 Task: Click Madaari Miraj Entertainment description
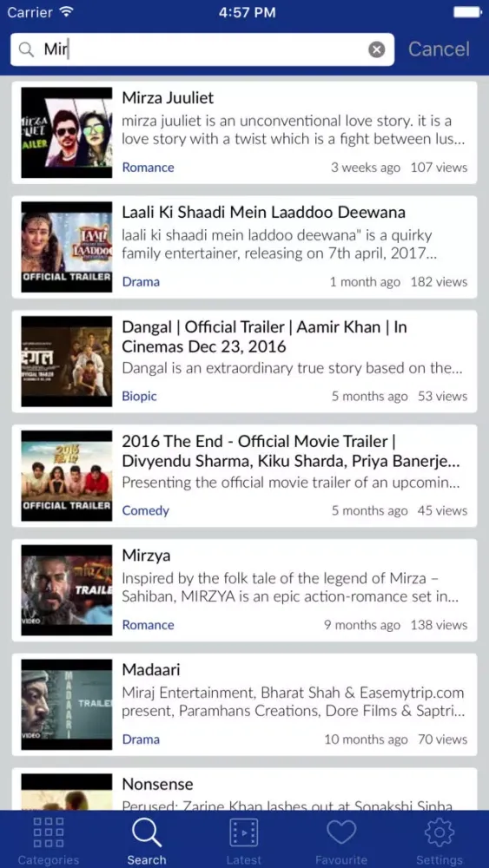click(x=293, y=702)
